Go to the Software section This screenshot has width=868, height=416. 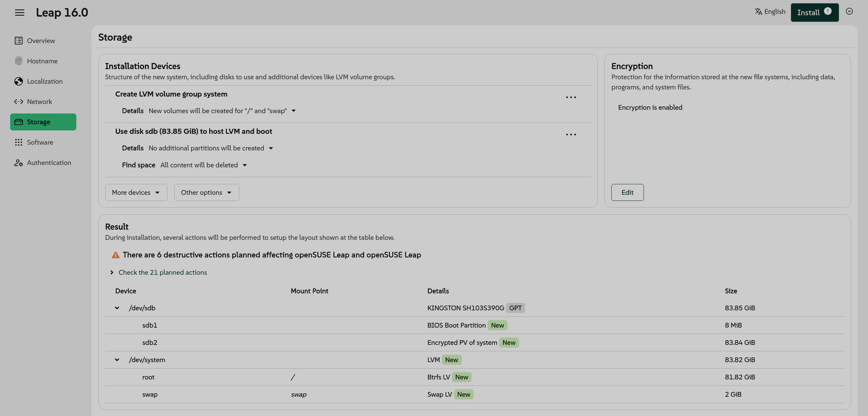tap(40, 142)
